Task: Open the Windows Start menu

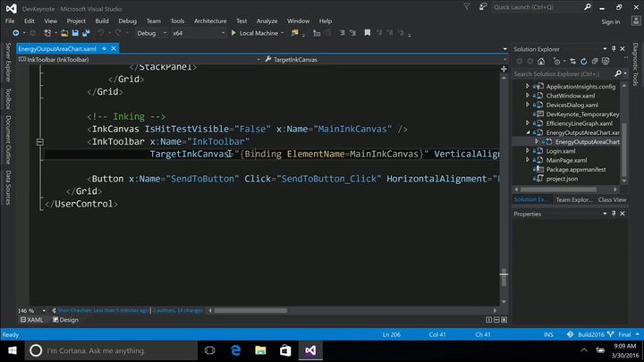Action: click(x=13, y=350)
